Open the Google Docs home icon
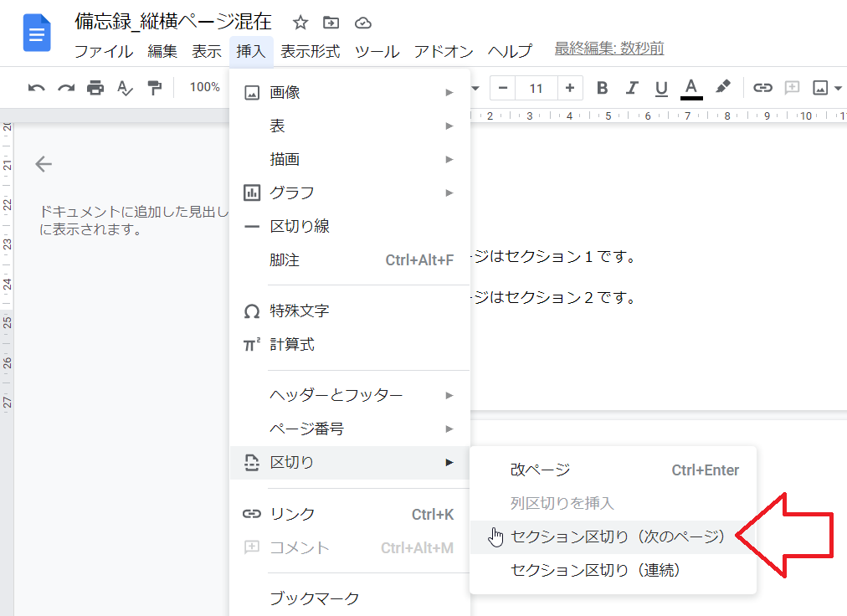This screenshot has width=847, height=616. [x=37, y=33]
